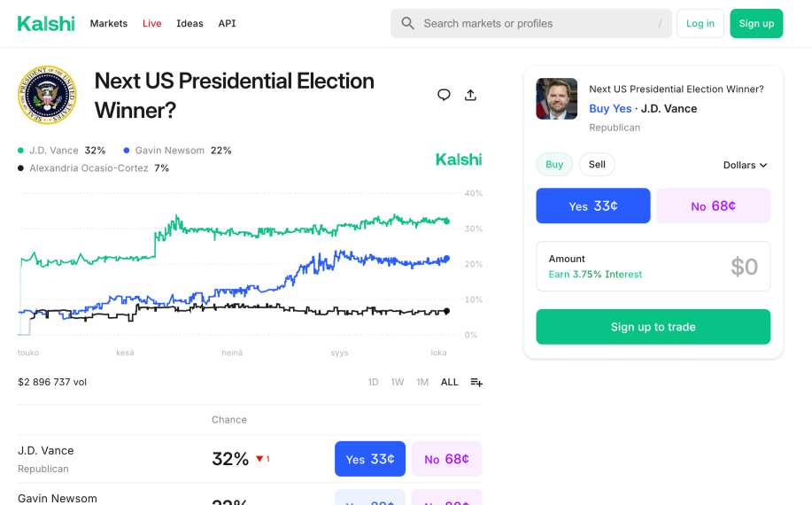Click the Log in button
Screen dimensions: 812x505
[700, 24]
